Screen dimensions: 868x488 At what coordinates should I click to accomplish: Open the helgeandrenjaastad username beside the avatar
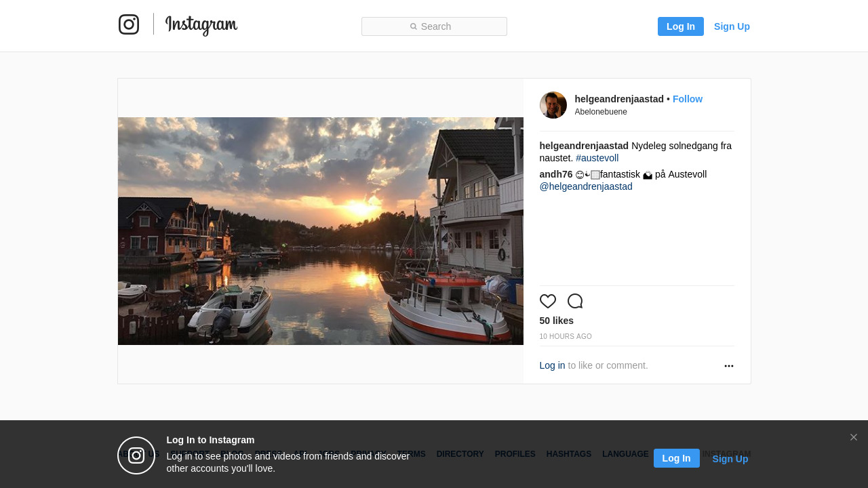[619, 99]
